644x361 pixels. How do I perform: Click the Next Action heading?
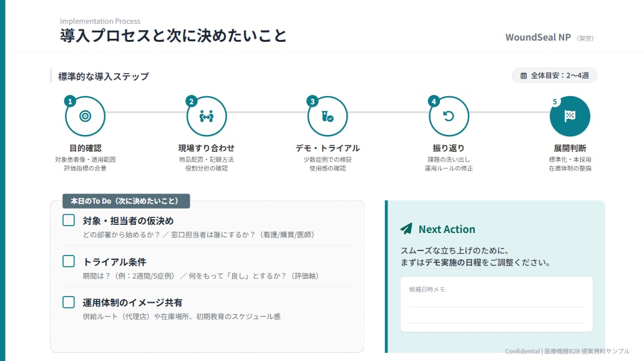tap(447, 229)
